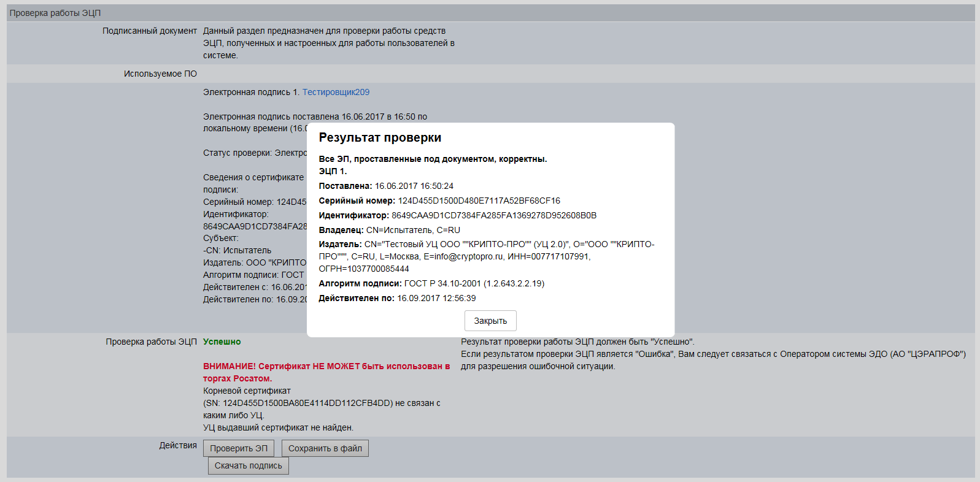Download the signature via Скачать подпись
980x482 pixels.
click(x=248, y=465)
